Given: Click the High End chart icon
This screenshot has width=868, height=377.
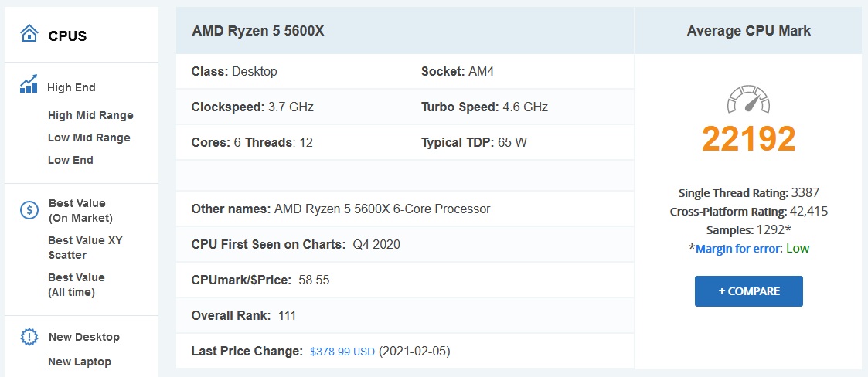Looking at the screenshot, I should (x=29, y=83).
